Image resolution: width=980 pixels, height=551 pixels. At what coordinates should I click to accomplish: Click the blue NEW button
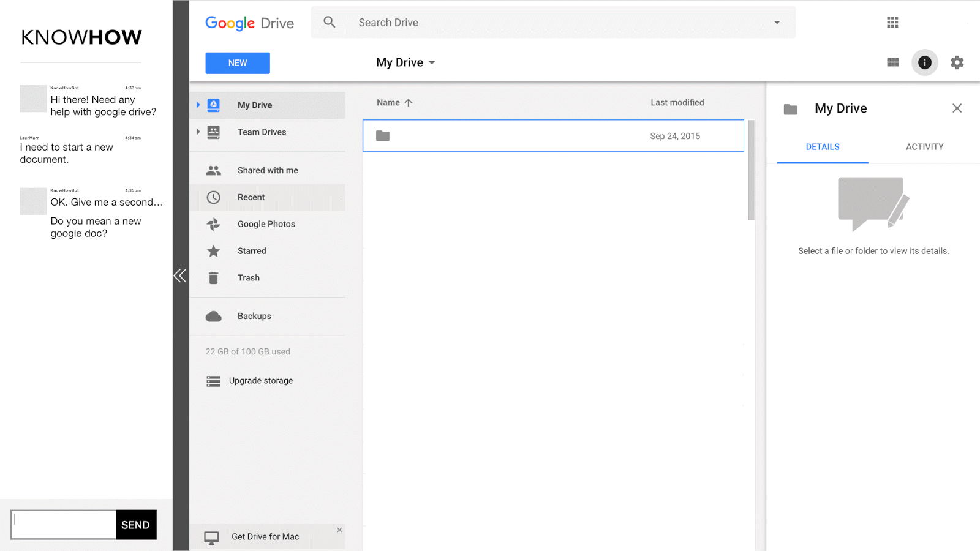coord(238,63)
